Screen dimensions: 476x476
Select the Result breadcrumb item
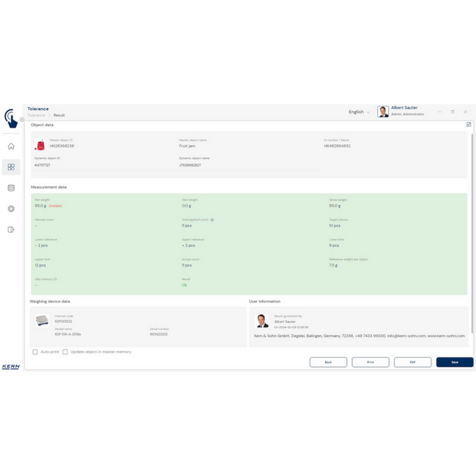click(x=59, y=115)
